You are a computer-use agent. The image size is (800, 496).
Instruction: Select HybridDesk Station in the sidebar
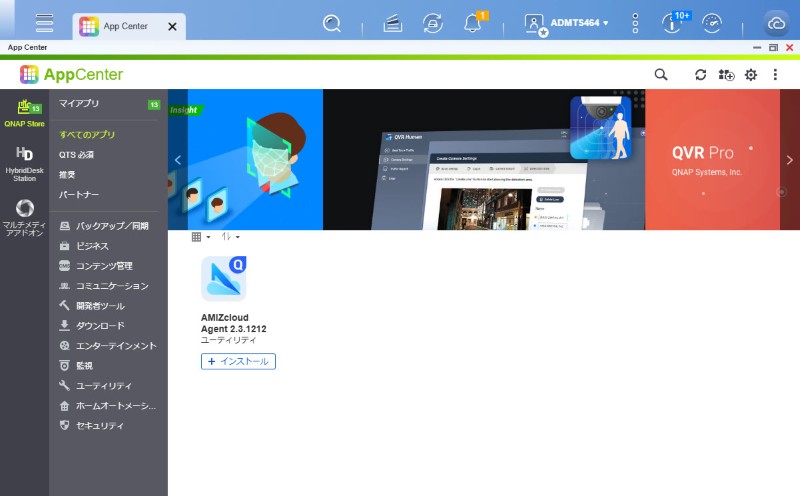24,163
